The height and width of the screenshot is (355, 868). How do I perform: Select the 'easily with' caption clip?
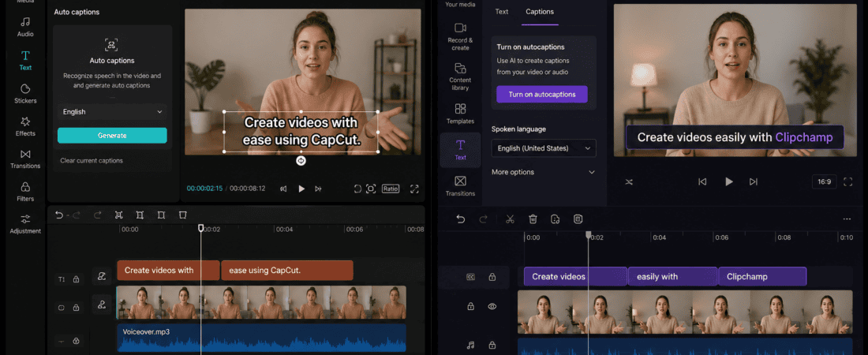click(673, 276)
